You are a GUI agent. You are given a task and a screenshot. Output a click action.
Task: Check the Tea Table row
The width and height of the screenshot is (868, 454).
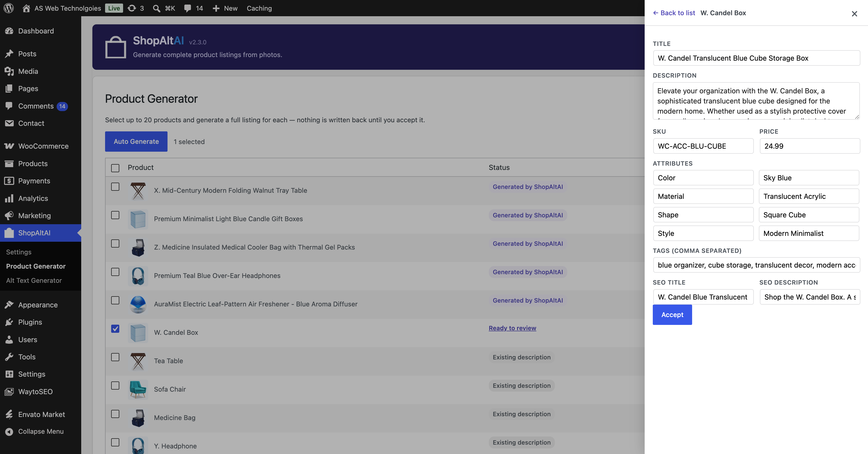click(115, 357)
